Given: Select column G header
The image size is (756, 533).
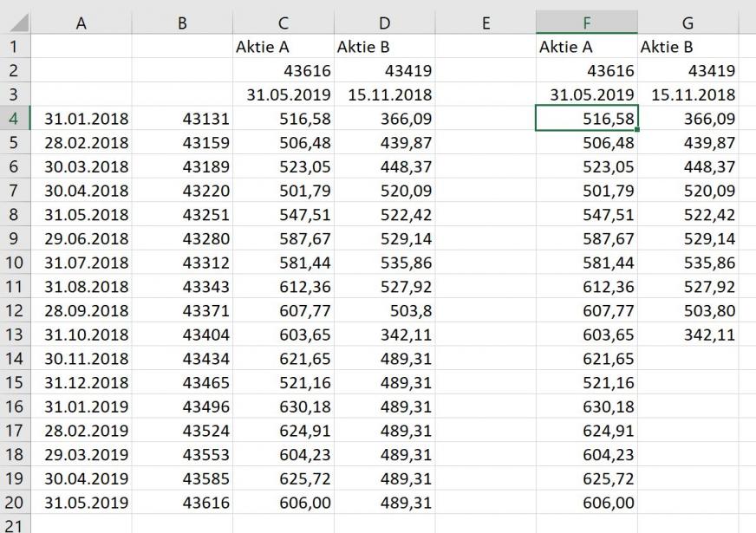Looking at the screenshot, I should click(x=688, y=23).
